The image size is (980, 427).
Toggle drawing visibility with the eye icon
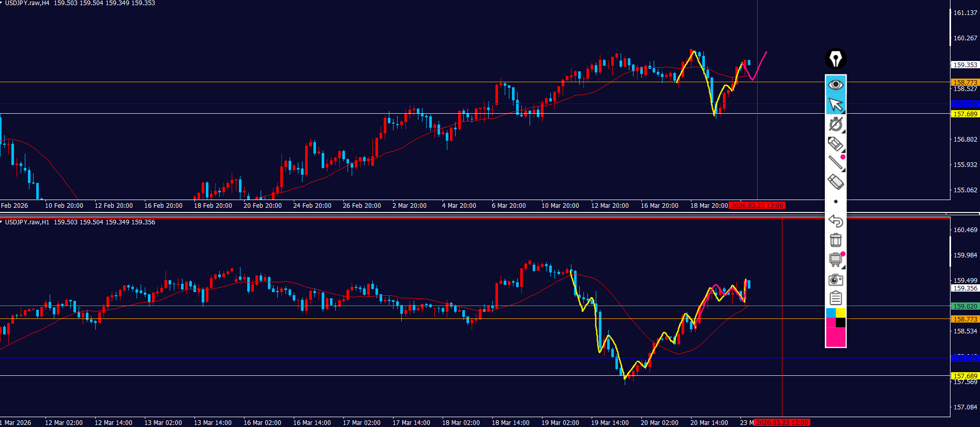(835, 84)
